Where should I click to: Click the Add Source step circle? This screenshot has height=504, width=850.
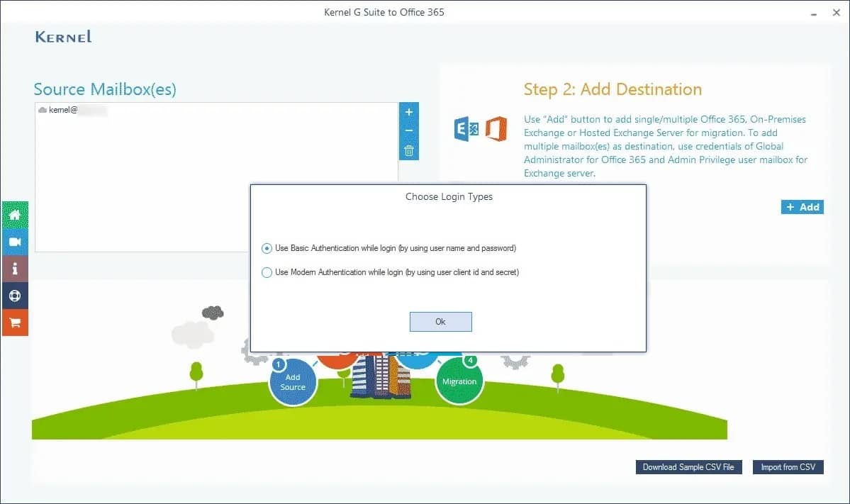(x=293, y=382)
